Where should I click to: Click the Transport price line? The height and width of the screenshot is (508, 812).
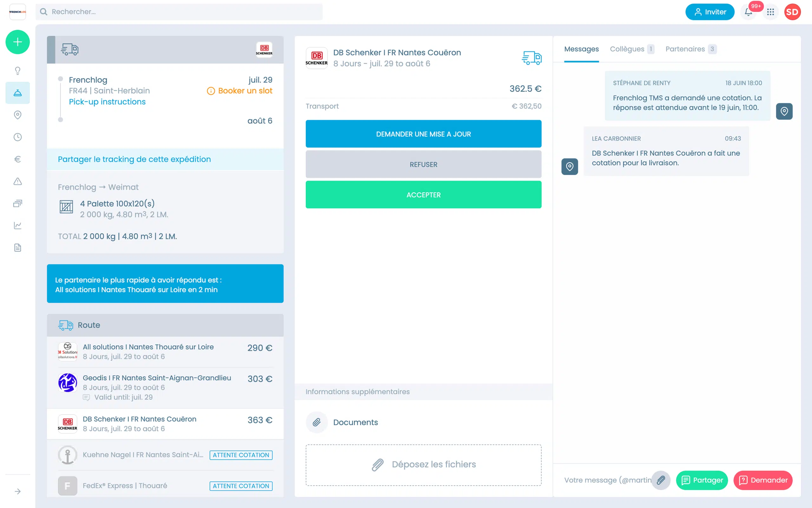423,106
